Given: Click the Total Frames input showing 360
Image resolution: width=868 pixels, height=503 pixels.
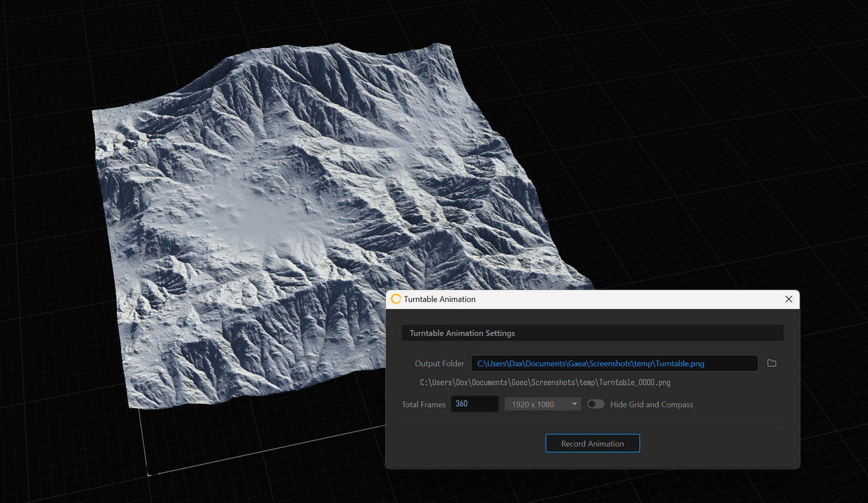Looking at the screenshot, I should (x=475, y=403).
